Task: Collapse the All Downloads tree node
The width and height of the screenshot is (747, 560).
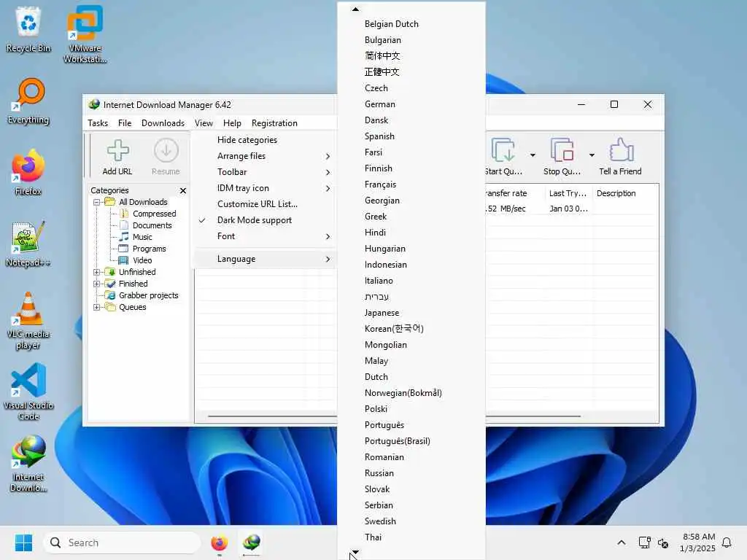Action: (x=97, y=202)
